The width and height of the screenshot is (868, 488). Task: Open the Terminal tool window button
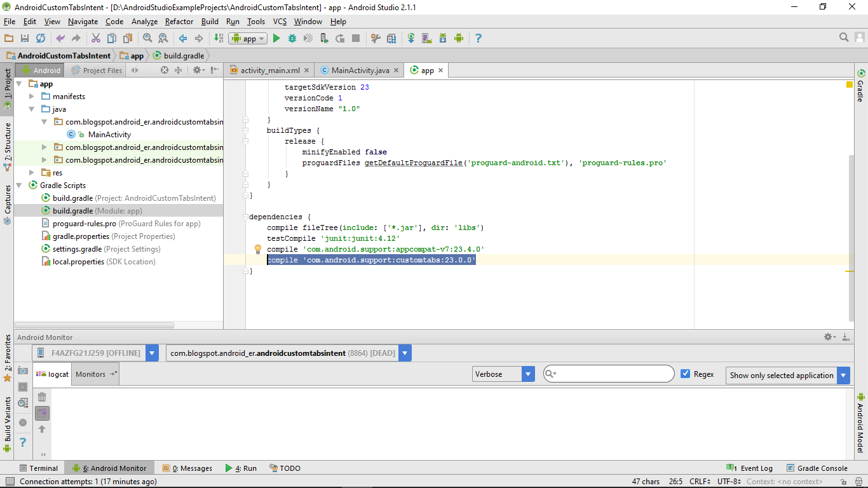pyautogui.click(x=38, y=468)
